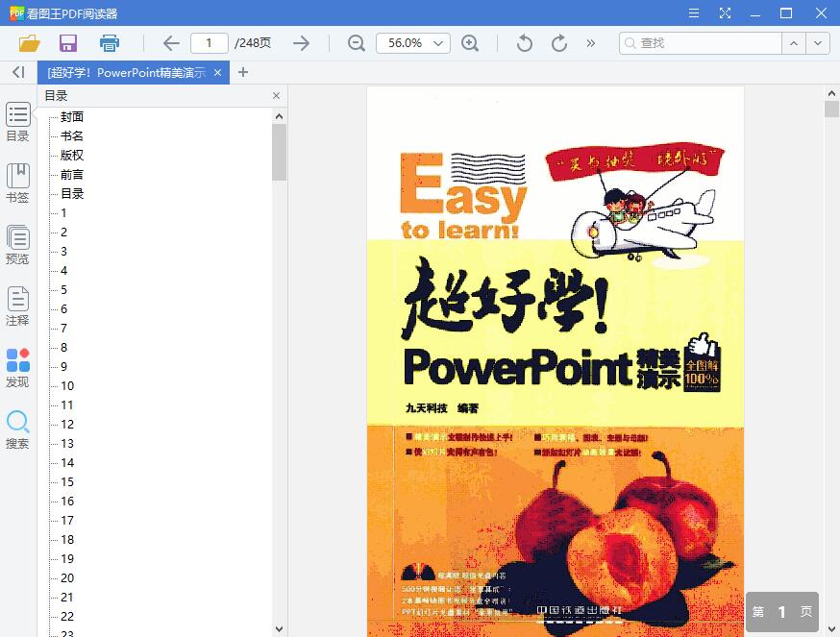Select 前言 in the outline tree
Viewport: 840px width, 637px height.
pos(72,175)
